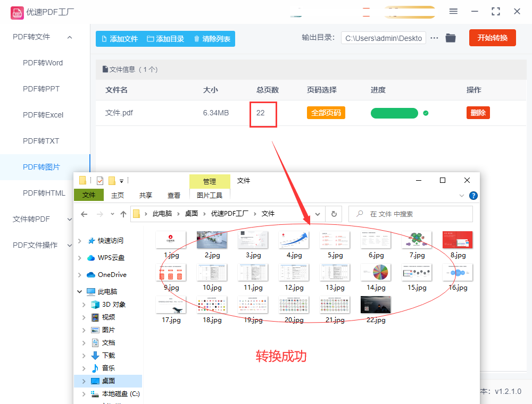This screenshot has height=404, width=532.
Task: Click the 6.34MB size cell
Action: [216, 113]
